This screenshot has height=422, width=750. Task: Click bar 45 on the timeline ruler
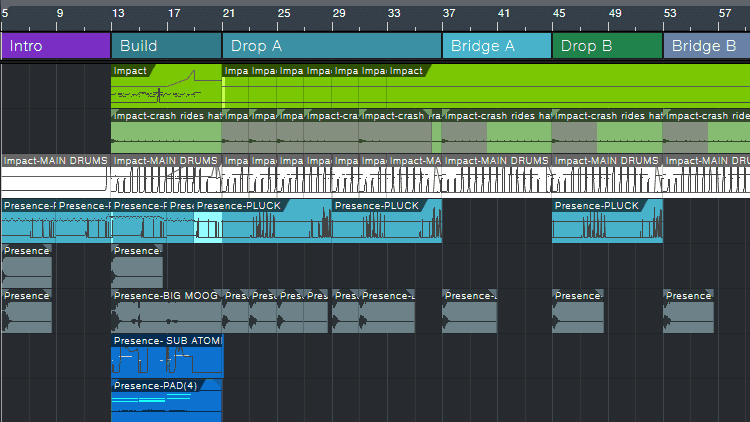559,13
